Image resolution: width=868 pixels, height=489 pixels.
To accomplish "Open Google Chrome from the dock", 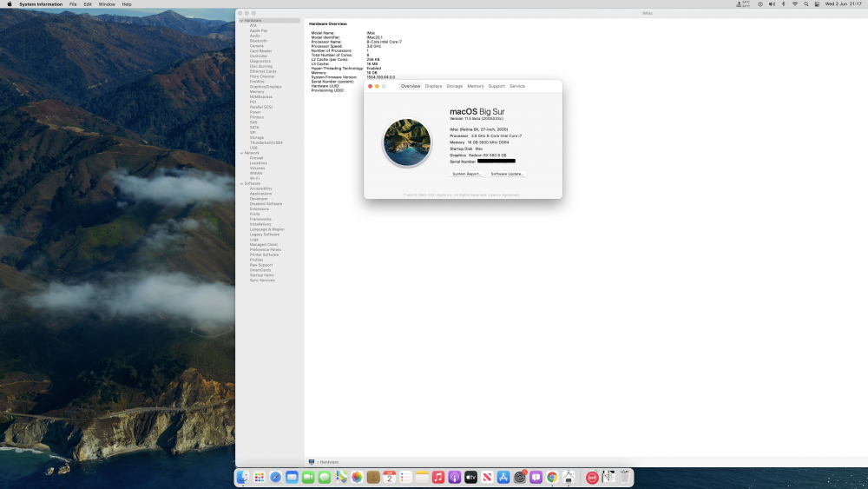I will pyautogui.click(x=552, y=477).
